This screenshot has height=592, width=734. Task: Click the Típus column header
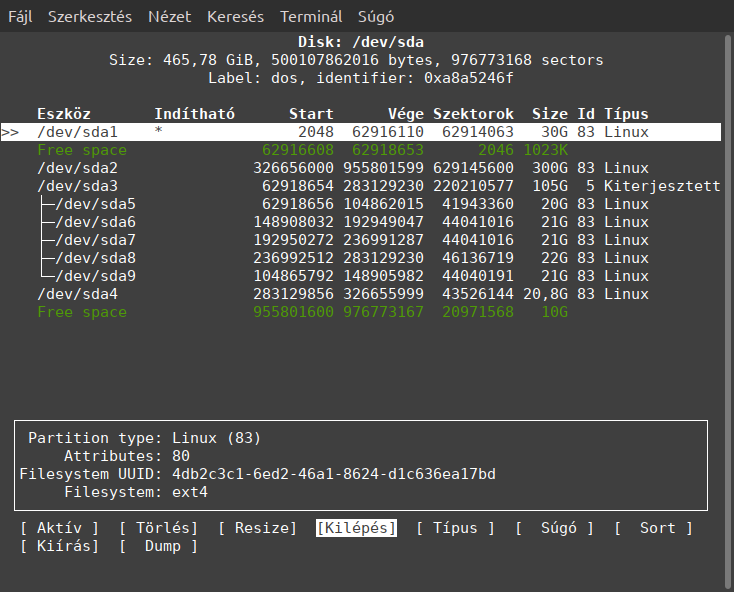626,114
